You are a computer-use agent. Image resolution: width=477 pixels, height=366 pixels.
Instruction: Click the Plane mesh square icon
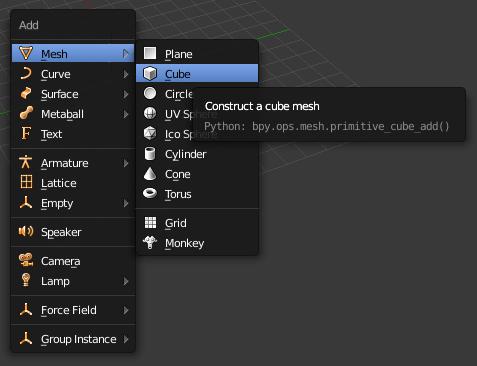(150, 53)
